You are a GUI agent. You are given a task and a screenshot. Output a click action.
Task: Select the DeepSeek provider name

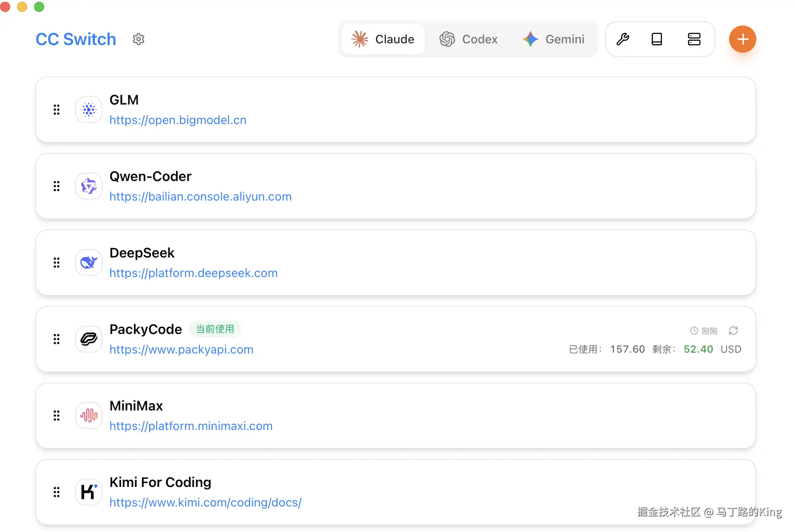[x=142, y=253]
